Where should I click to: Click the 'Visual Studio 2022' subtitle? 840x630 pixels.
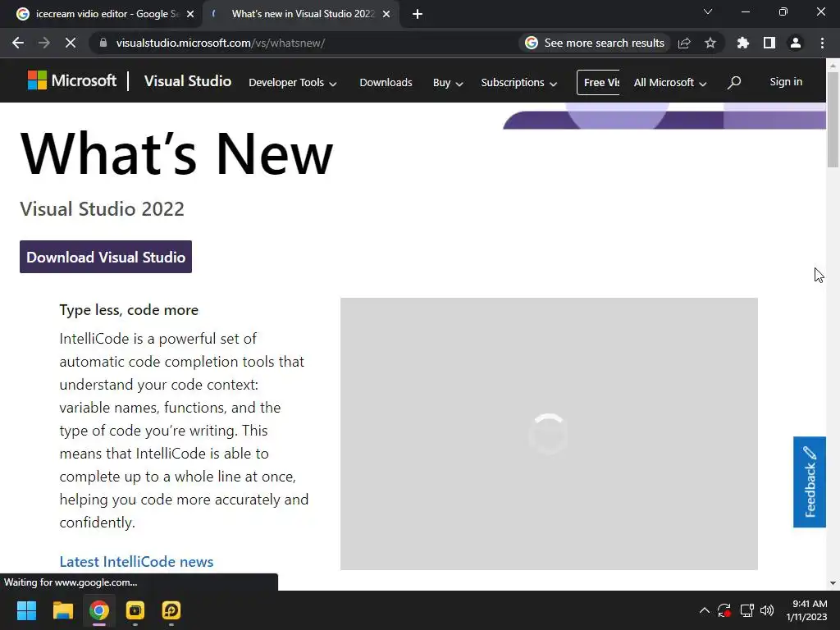point(102,208)
